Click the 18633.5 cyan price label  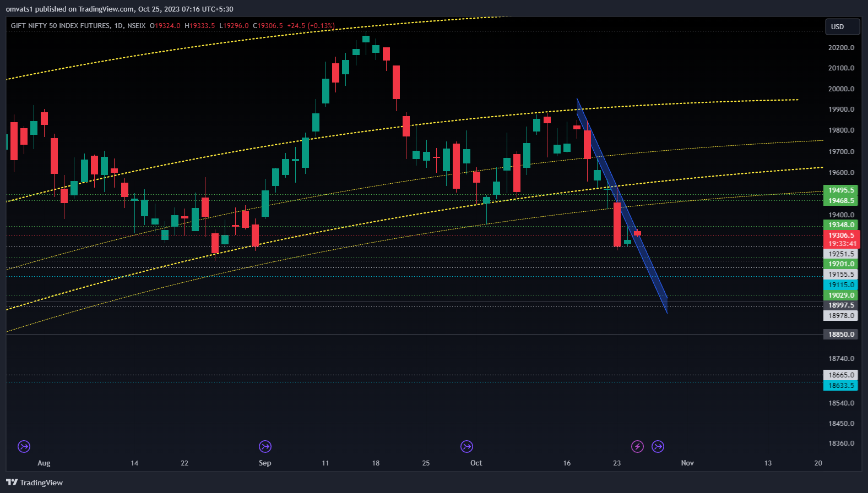tap(840, 386)
